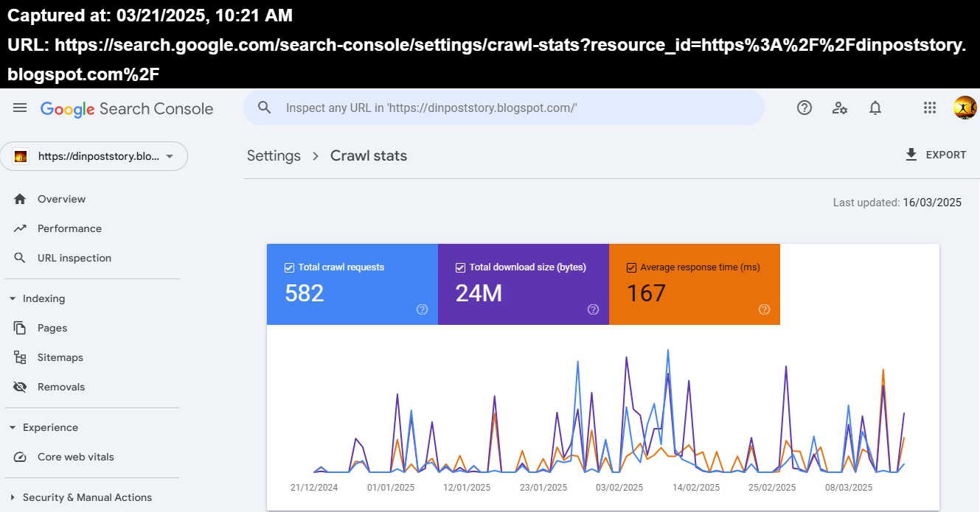Open help on Total crawl requests card
The image size is (980, 512).
pos(422,309)
